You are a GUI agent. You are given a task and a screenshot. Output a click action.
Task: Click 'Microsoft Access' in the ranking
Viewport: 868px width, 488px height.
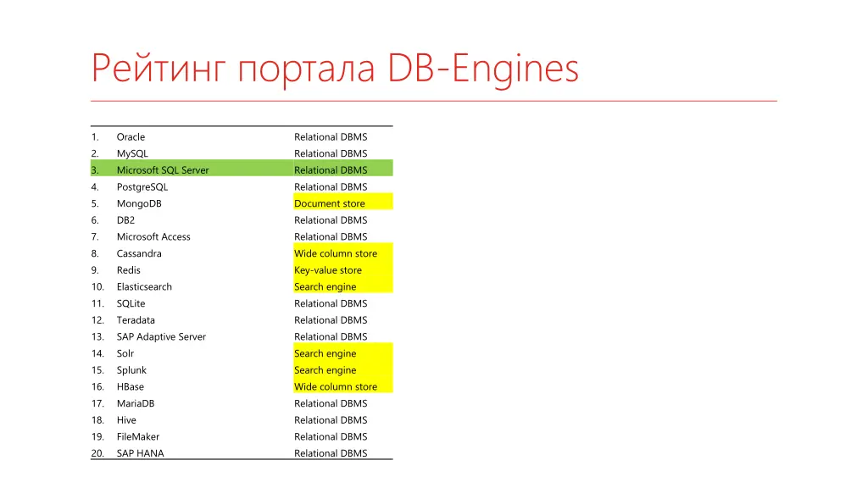(x=153, y=237)
